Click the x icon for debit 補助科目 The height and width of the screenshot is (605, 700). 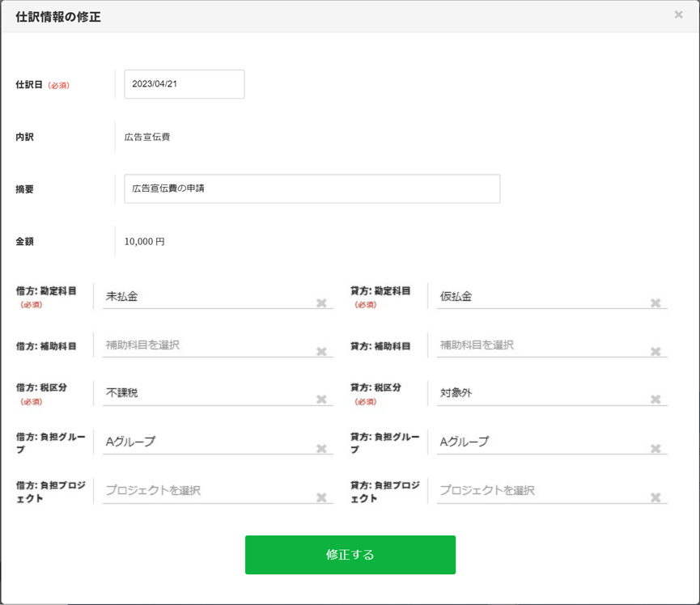click(321, 352)
